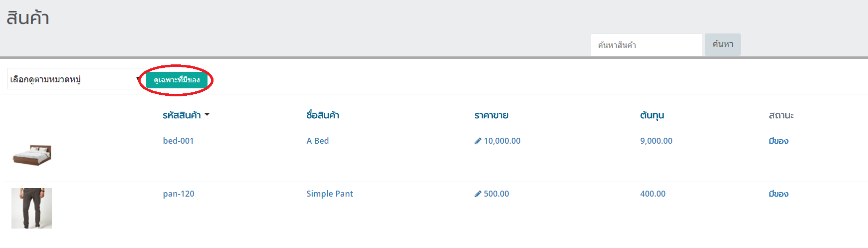868x248 pixels.
Task: Open the Simple Pant product name
Action: pyautogui.click(x=330, y=194)
